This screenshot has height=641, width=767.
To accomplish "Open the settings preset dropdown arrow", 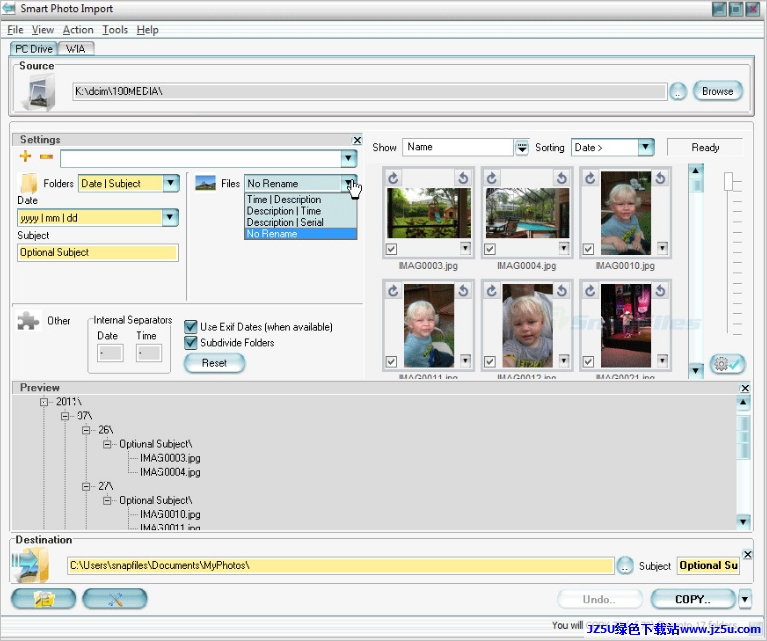I will point(348,158).
